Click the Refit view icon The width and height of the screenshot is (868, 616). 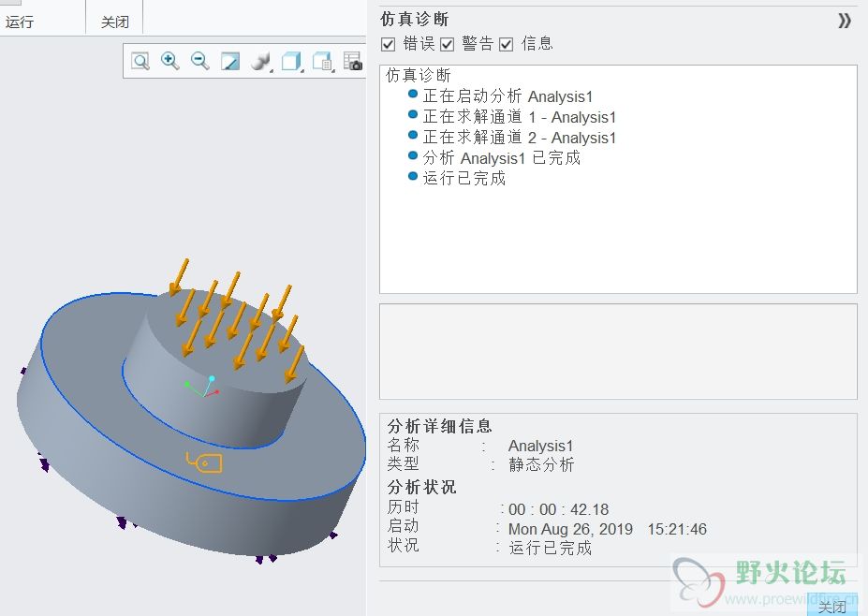140,61
